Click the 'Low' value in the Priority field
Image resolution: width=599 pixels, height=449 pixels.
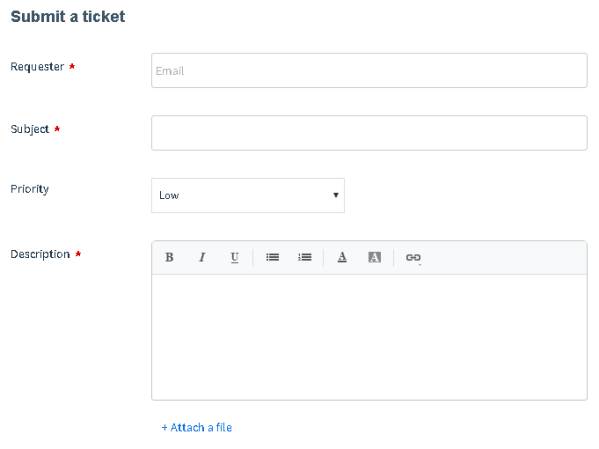click(x=169, y=195)
